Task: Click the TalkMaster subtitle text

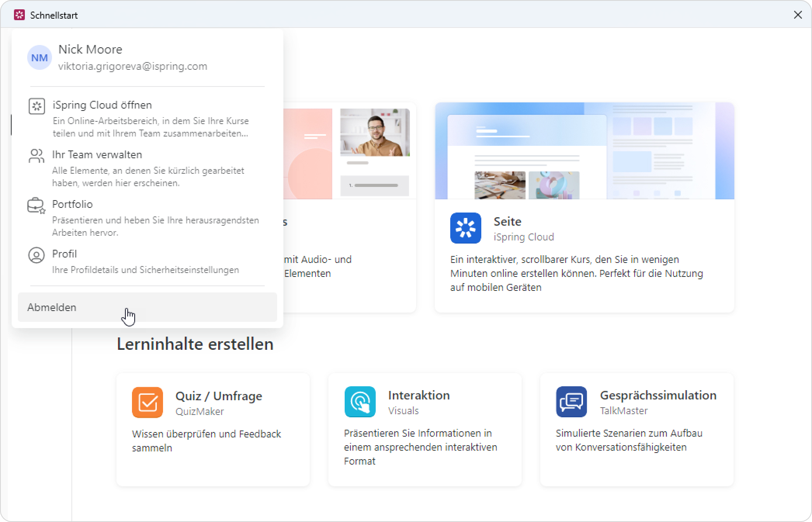Action: (624, 411)
